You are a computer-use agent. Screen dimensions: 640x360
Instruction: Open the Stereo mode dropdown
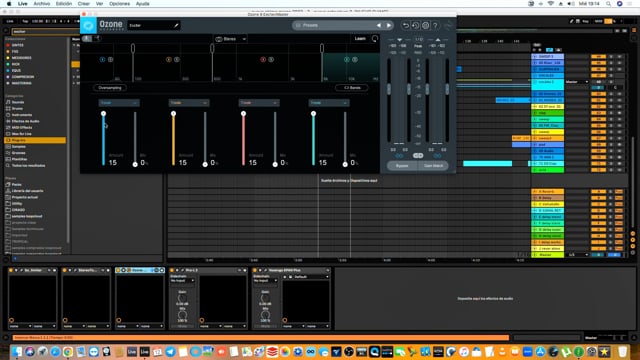click(231, 39)
